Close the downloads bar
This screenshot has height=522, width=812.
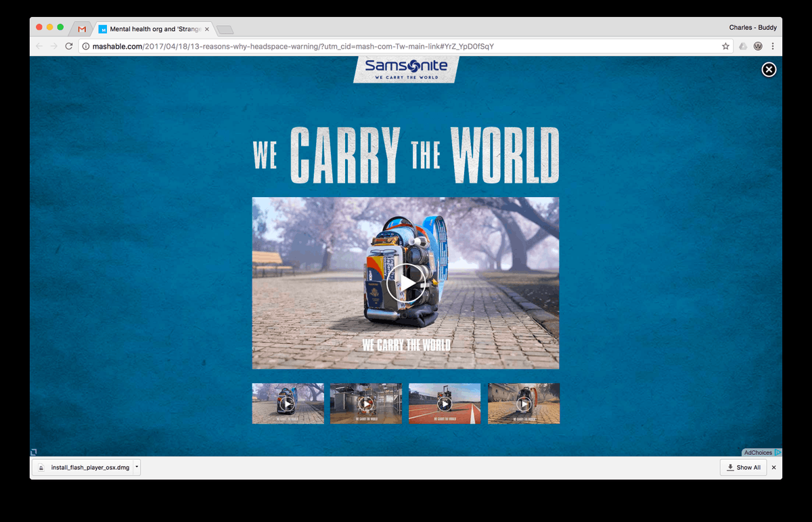pos(774,467)
